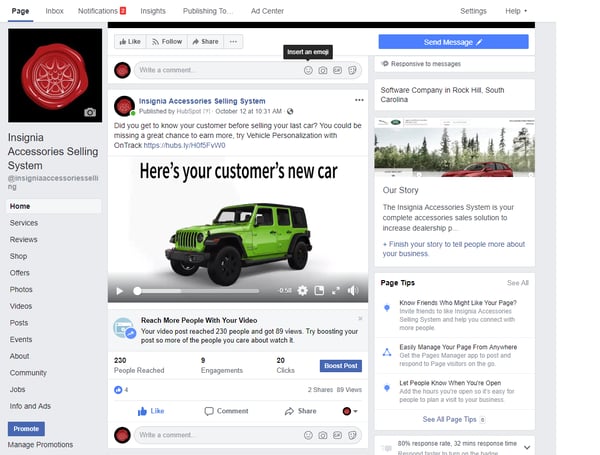This screenshot has height=455, width=600.
Task: Click the globe privacy icon on post
Action: (290, 111)
